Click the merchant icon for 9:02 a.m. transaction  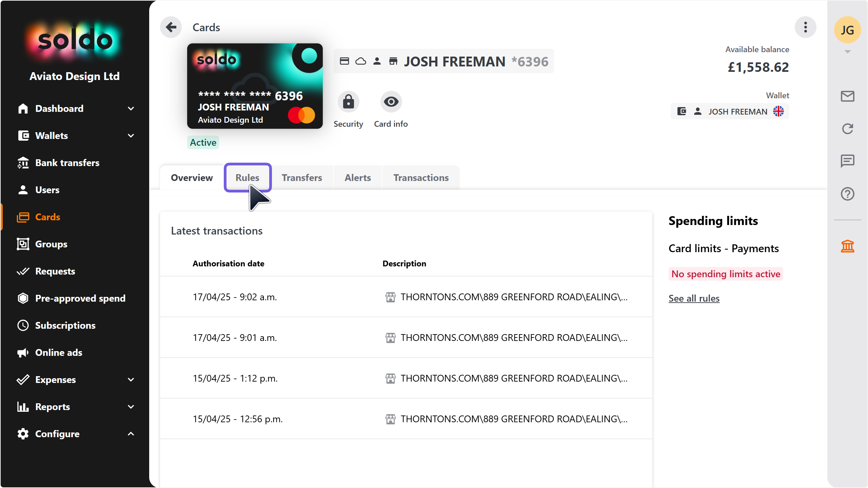click(x=390, y=297)
